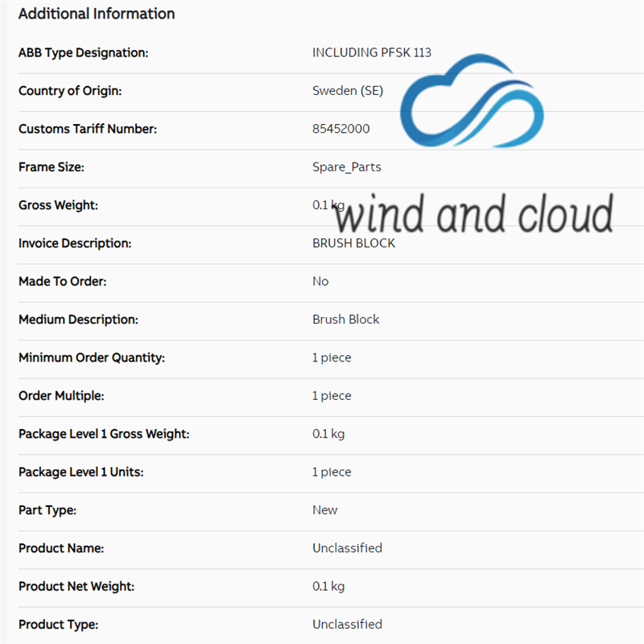Click the Customs Tariff Number label
The image size is (644, 644).
point(88,129)
